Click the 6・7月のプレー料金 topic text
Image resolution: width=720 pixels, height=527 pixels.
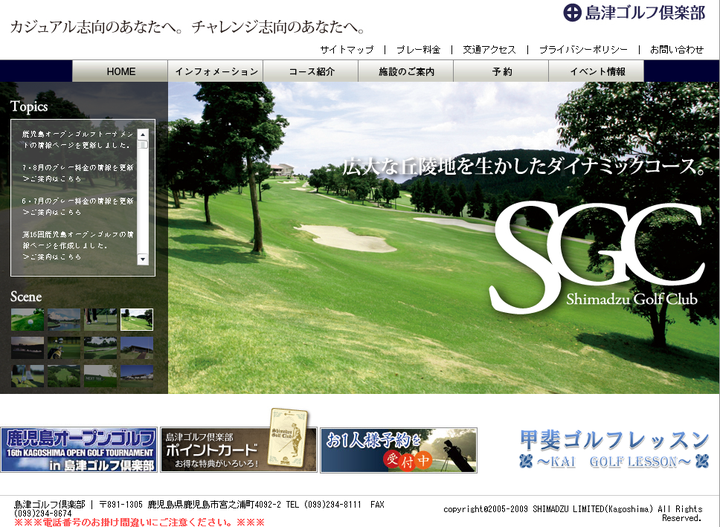(78, 201)
